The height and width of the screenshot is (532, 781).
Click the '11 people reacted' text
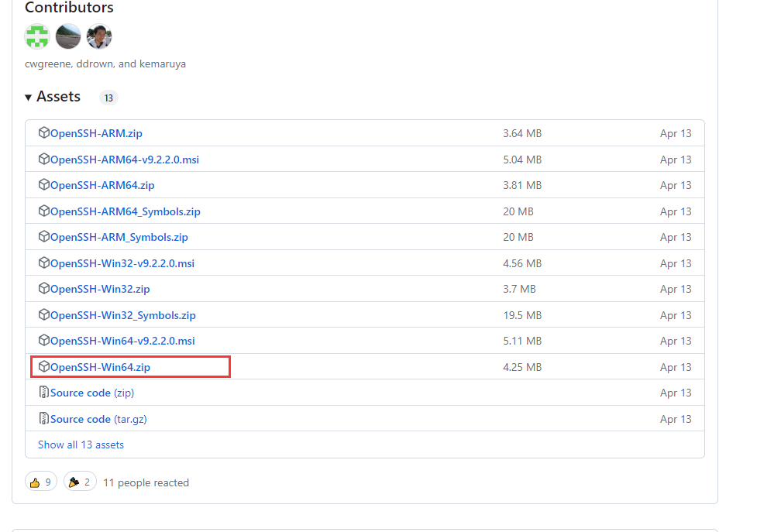[x=146, y=482]
